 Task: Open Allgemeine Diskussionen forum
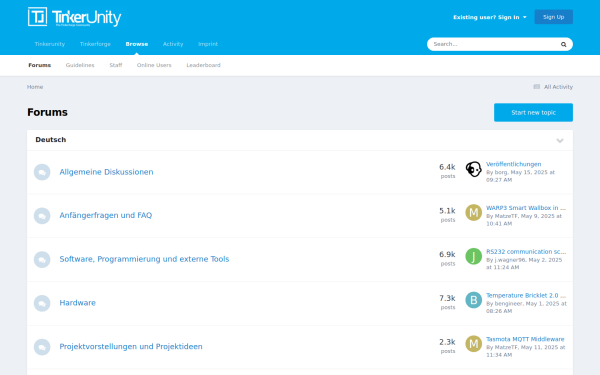[x=106, y=172]
